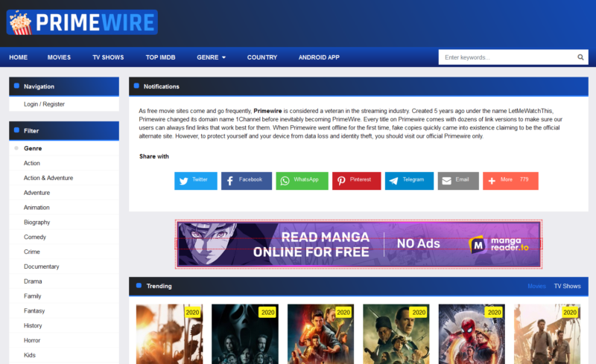The width and height of the screenshot is (596, 364).
Task: Open the Top IMDB menu item
Action: pos(160,57)
